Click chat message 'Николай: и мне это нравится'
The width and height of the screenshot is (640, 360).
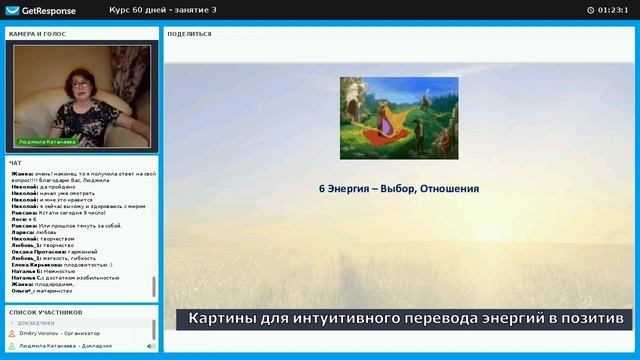click(x=52, y=200)
